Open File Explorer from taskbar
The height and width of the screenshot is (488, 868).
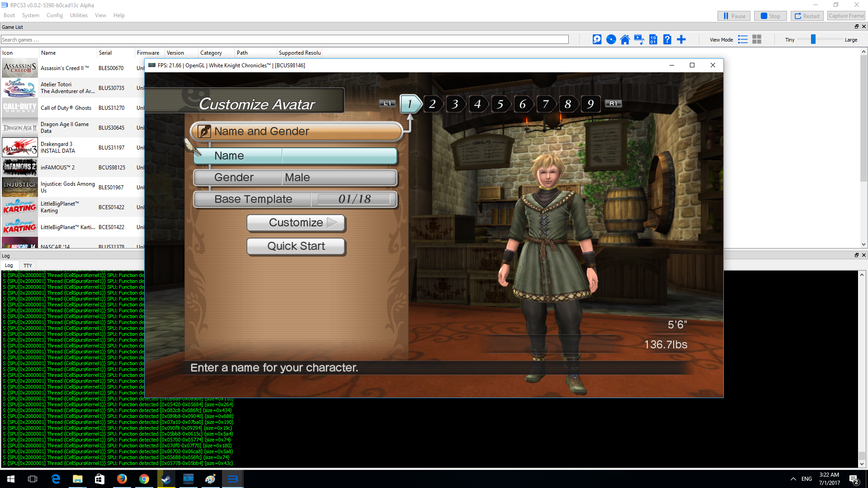point(78,479)
